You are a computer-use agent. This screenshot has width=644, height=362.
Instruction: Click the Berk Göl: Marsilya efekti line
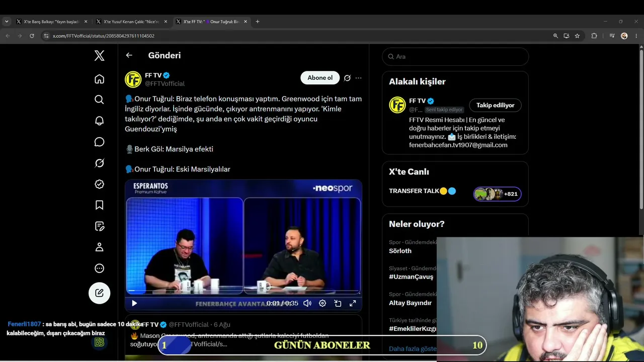coord(169,149)
